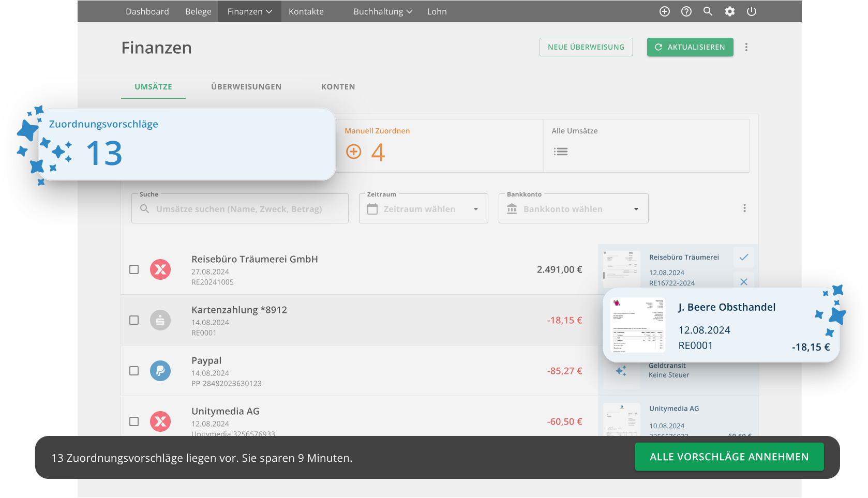Click the search magnifier in top bar
Image resolution: width=868 pixels, height=498 pixels.
coord(708,11)
